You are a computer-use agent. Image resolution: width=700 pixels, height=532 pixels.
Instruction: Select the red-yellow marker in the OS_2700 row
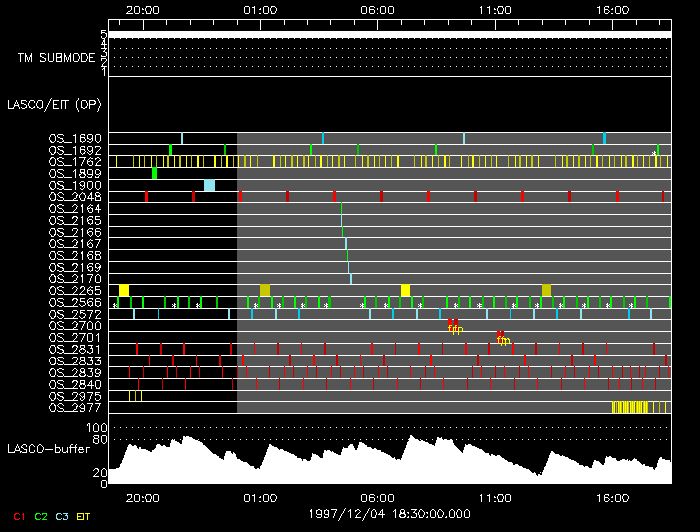(454, 326)
